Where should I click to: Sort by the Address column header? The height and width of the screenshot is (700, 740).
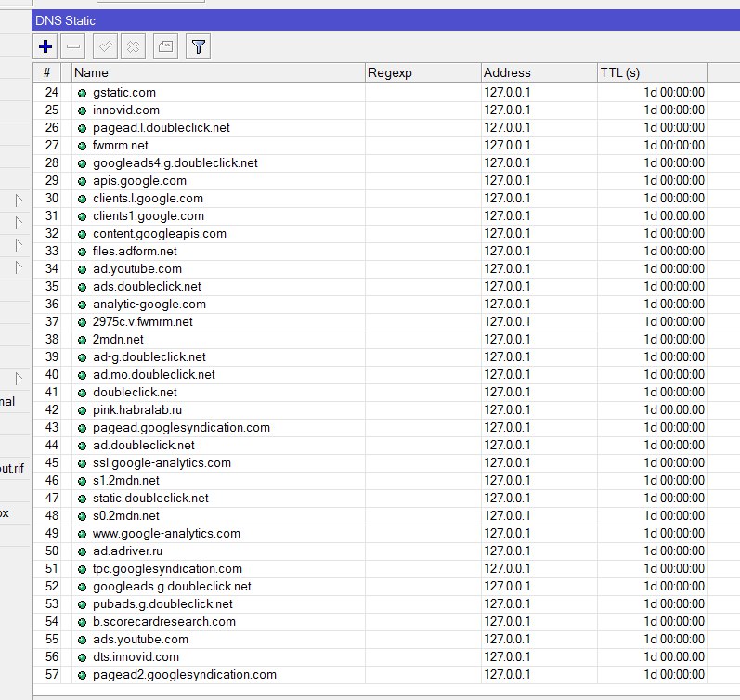tap(539, 72)
